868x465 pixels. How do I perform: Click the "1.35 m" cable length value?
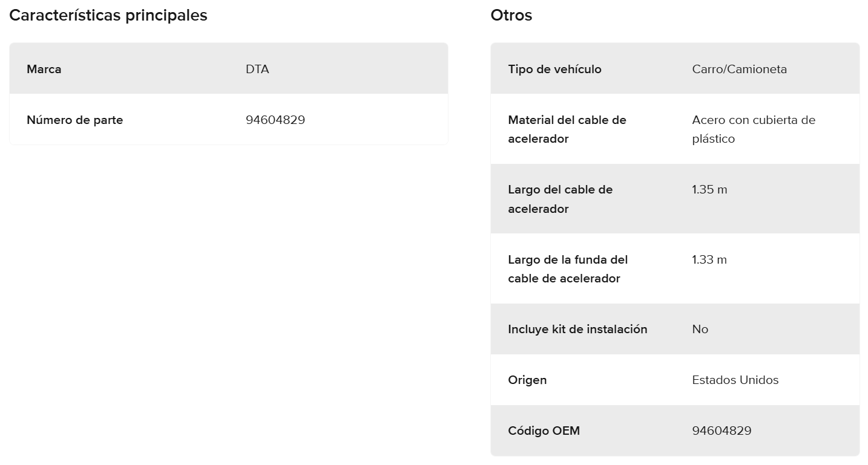pos(709,190)
